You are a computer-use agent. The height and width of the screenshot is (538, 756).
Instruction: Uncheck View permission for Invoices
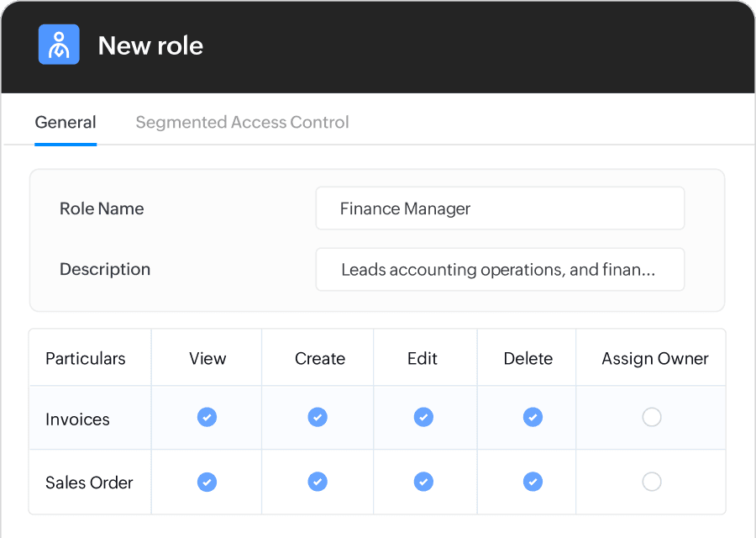[207, 417]
